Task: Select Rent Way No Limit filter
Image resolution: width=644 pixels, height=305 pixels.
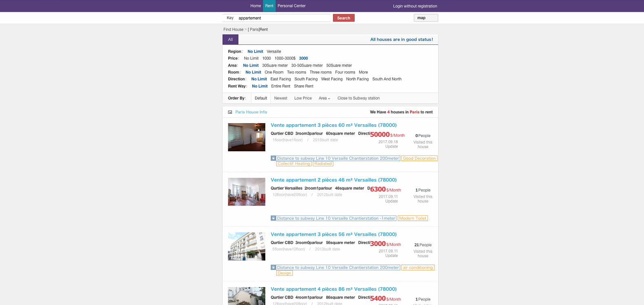Action: pyautogui.click(x=260, y=86)
